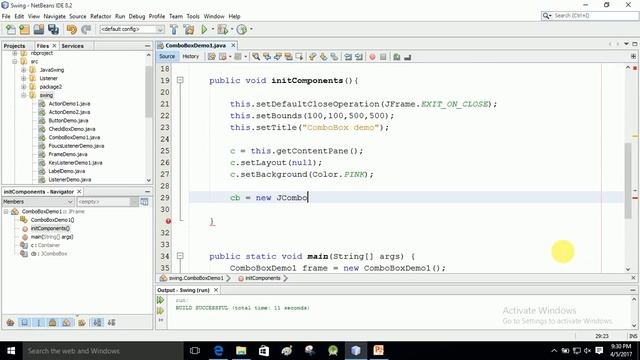
Task: Click the Windows Start button
Action: [x=11, y=351]
